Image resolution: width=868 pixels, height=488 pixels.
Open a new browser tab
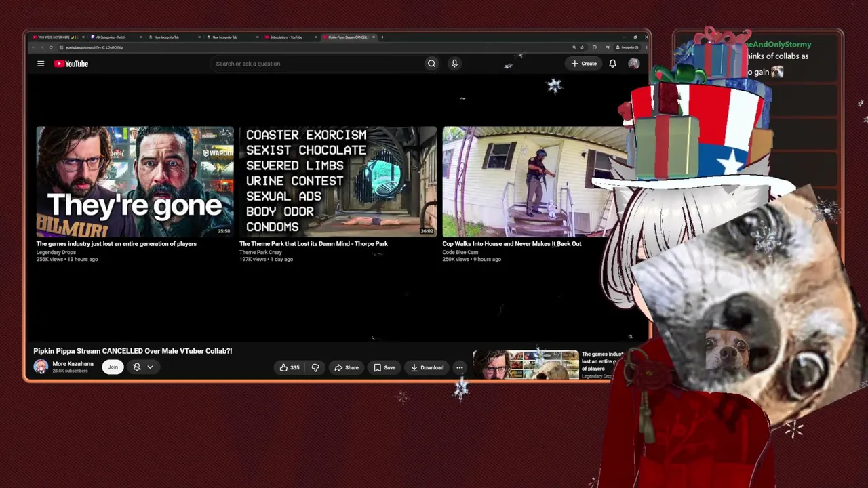(382, 37)
